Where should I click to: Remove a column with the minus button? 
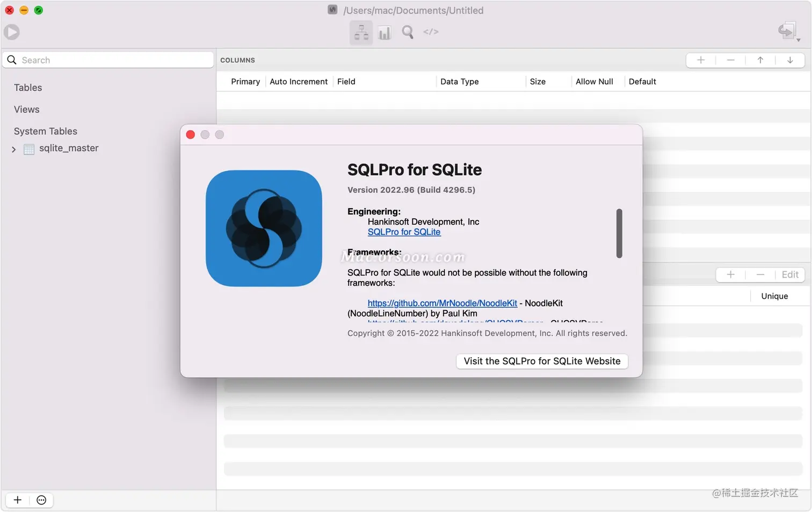coord(730,60)
